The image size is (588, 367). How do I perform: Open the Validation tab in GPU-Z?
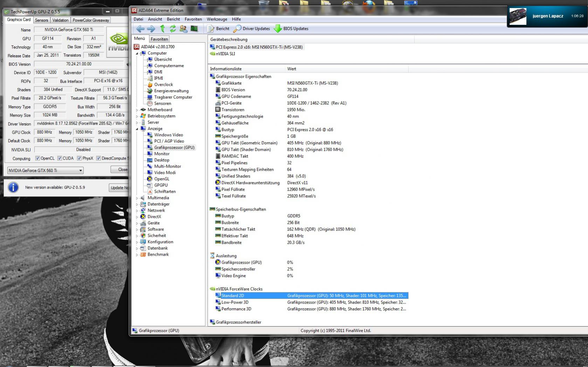[x=60, y=20]
